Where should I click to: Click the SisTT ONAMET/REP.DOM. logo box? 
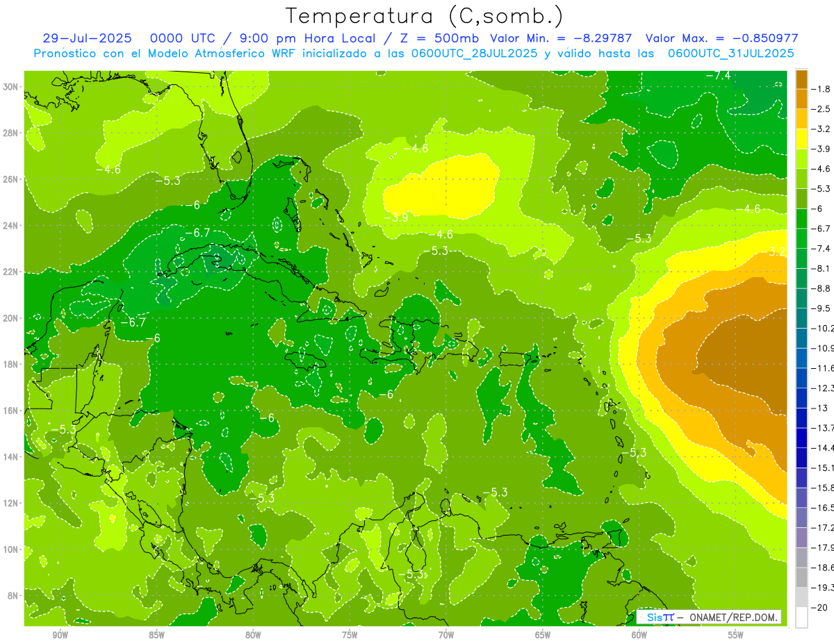(708, 617)
